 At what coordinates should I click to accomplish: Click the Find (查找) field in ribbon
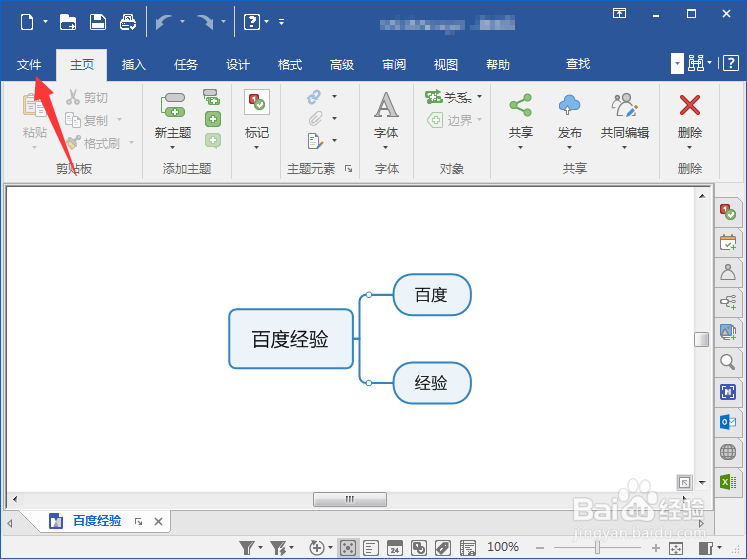point(577,64)
